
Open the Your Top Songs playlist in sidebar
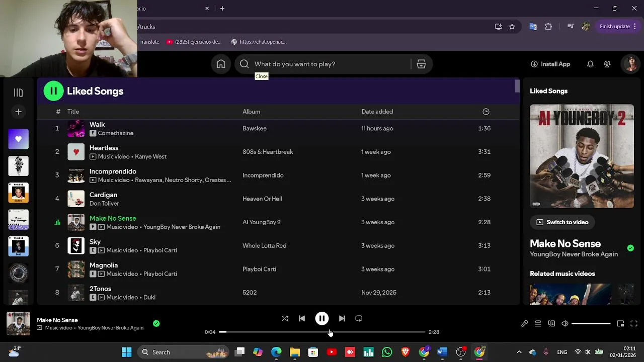point(18,220)
